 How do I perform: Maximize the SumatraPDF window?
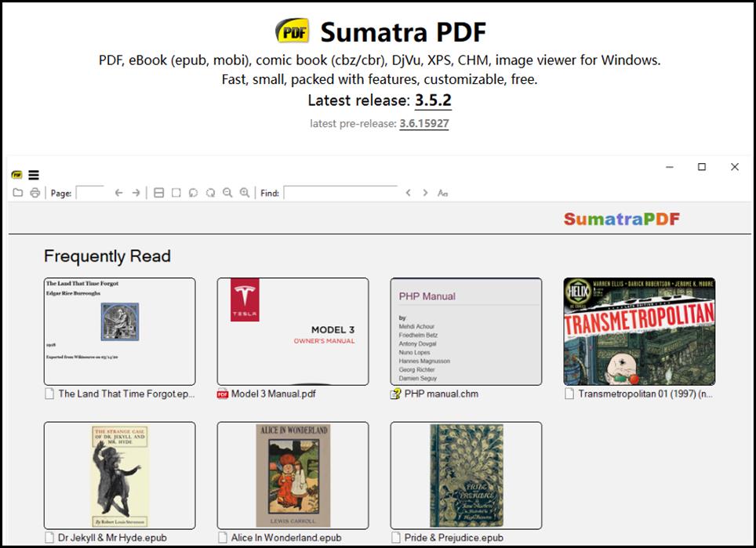702,167
